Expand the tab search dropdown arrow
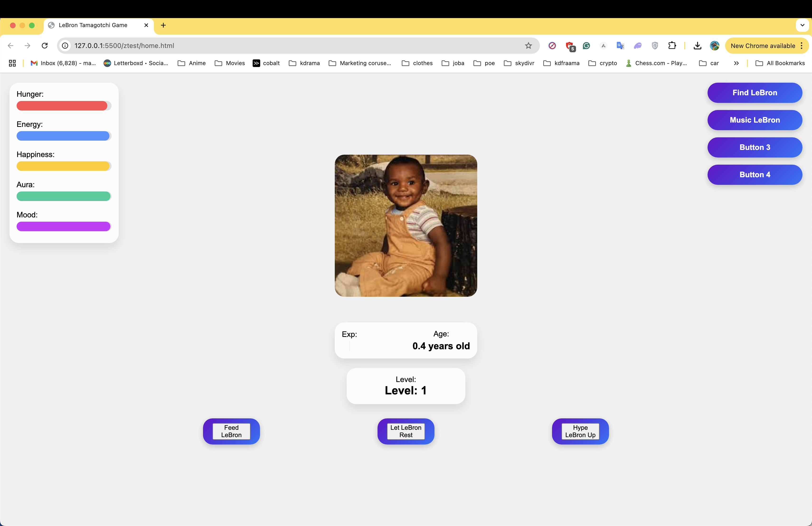The image size is (812, 526). [803, 25]
